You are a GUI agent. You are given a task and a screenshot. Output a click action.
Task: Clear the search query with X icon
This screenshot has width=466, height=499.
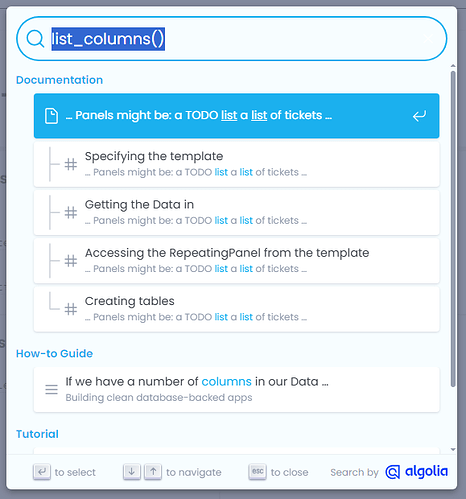[x=428, y=39]
